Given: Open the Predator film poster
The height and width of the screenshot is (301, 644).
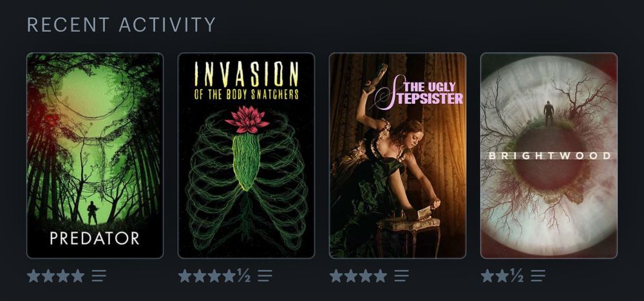Looking at the screenshot, I should pyautogui.click(x=95, y=155).
